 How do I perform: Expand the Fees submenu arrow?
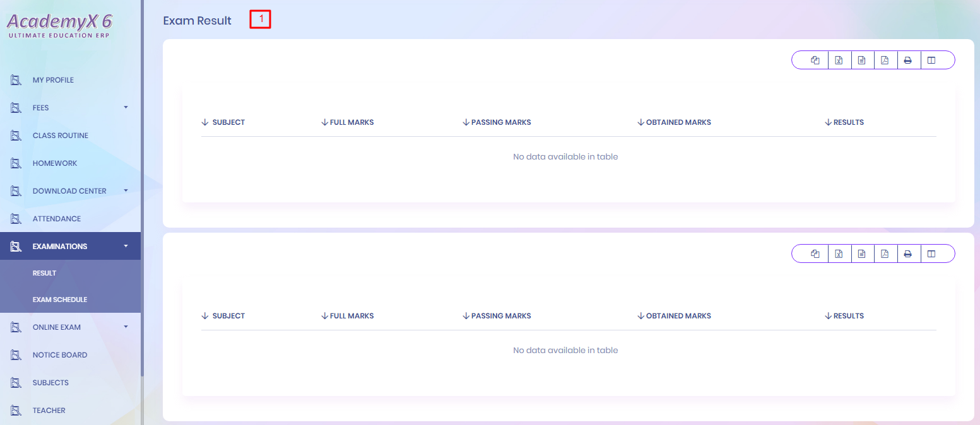pos(126,108)
